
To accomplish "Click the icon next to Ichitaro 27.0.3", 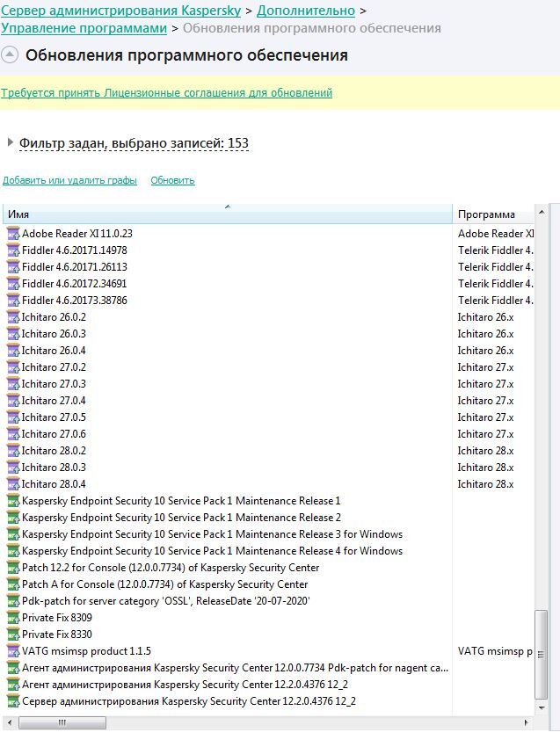I will [13, 383].
